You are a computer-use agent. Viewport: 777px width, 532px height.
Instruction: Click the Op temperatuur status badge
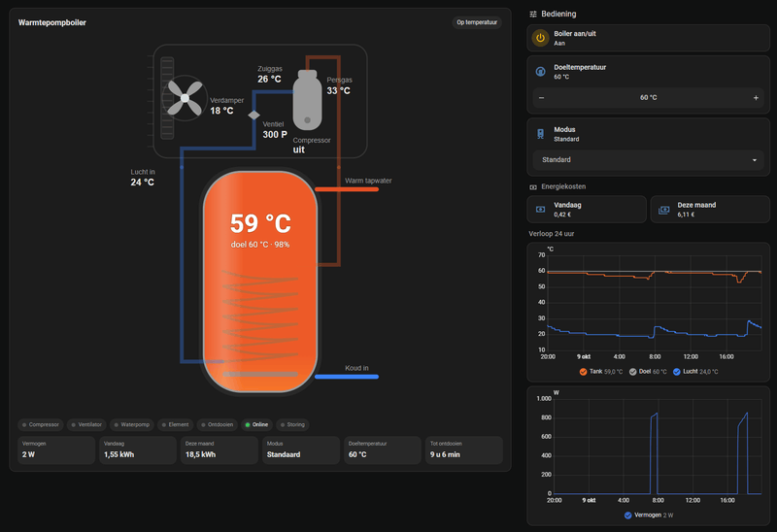click(477, 22)
